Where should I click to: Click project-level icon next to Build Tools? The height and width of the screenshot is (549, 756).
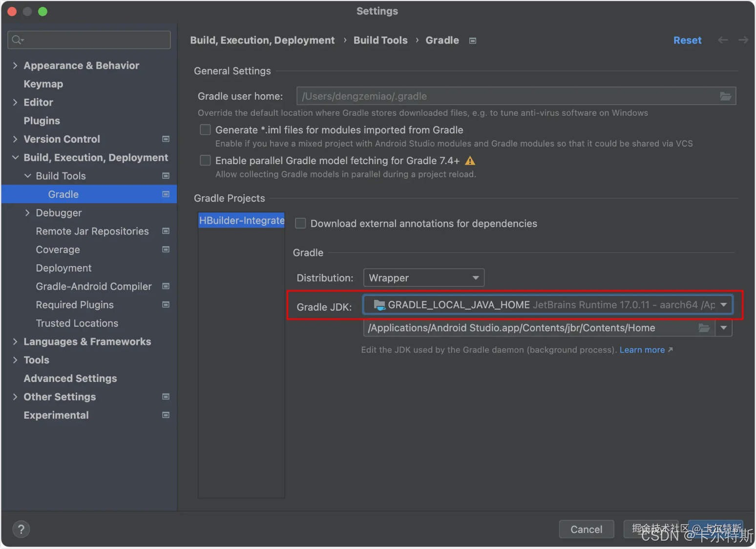click(x=166, y=176)
